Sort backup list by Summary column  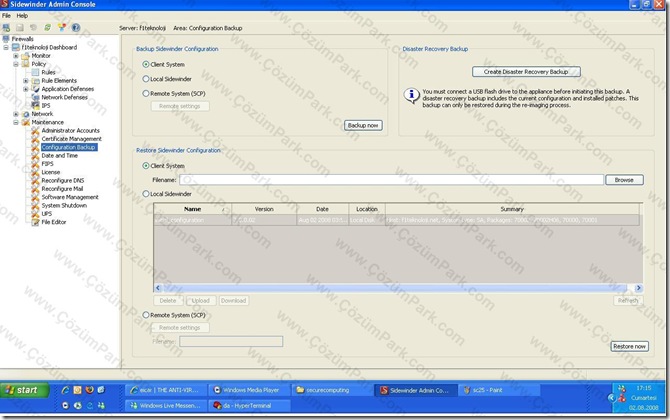tap(512, 209)
